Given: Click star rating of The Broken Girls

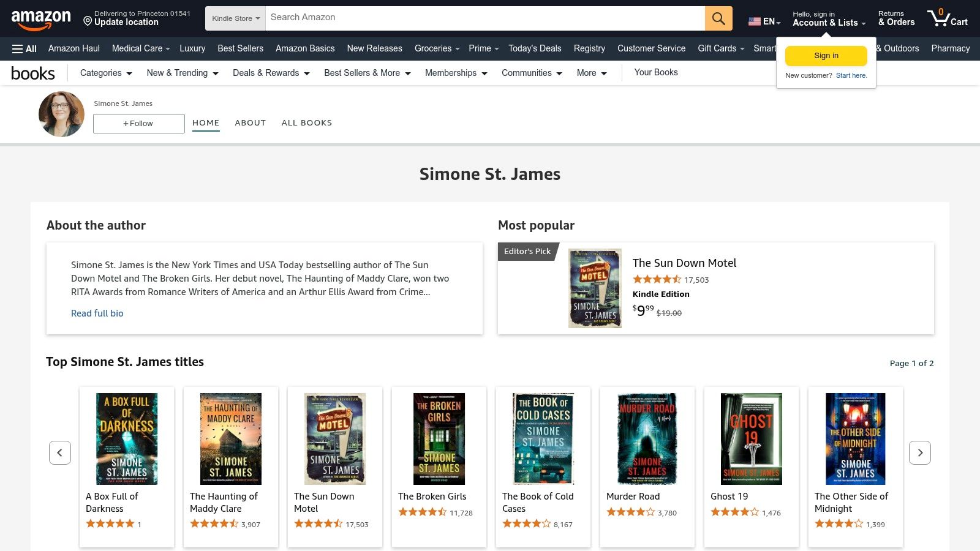Looking at the screenshot, I should pyautogui.click(x=423, y=512).
